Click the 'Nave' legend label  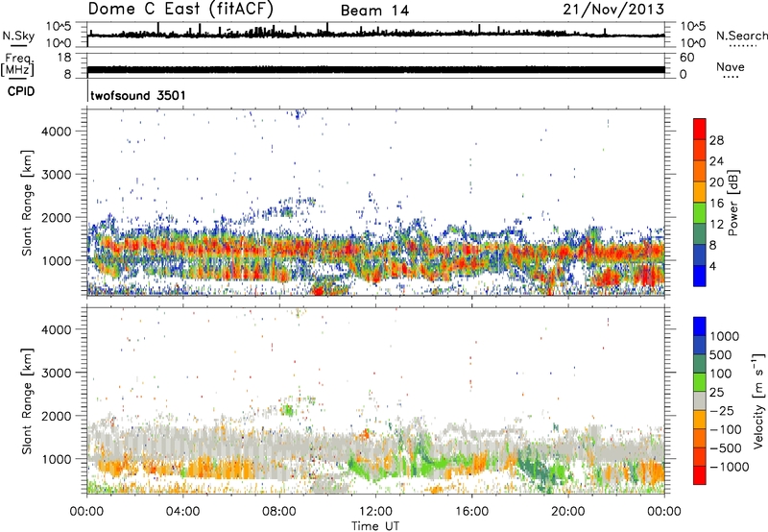731,66
